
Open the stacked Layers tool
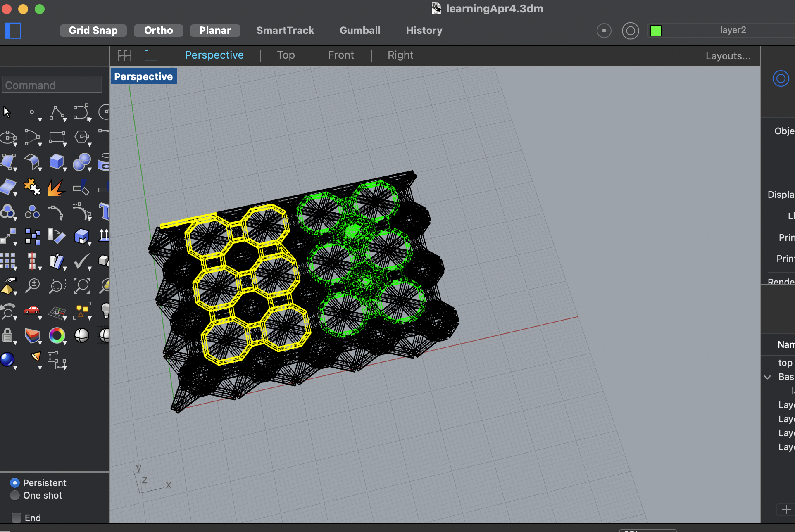(x=32, y=336)
